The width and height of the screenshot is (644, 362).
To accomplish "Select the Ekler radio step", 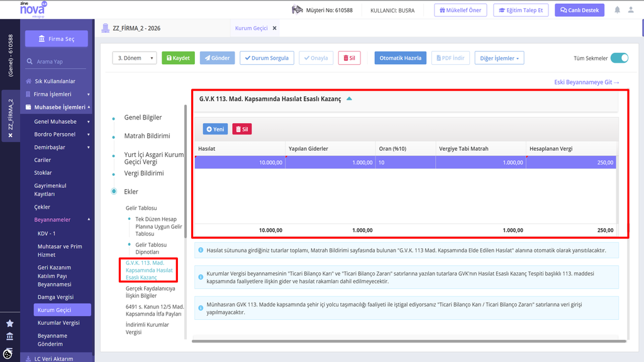I will (x=114, y=191).
